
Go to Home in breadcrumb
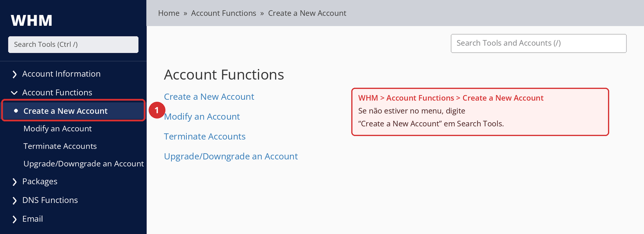[x=169, y=13]
